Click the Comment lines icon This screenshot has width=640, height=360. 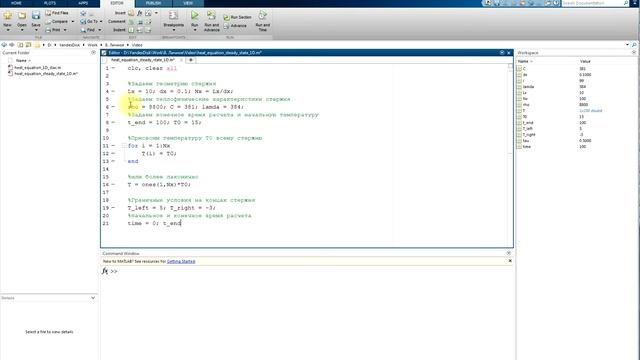tap(131, 22)
